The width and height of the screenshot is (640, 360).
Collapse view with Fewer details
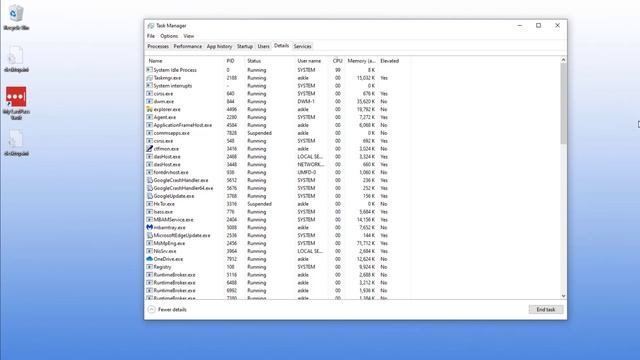pyautogui.click(x=167, y=309)
